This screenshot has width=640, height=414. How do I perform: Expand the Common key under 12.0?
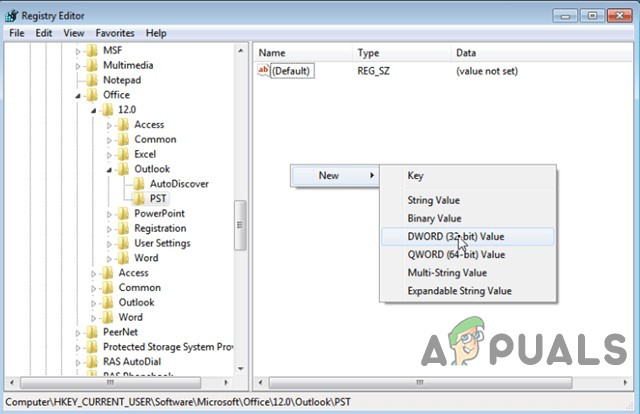point(109,140)
